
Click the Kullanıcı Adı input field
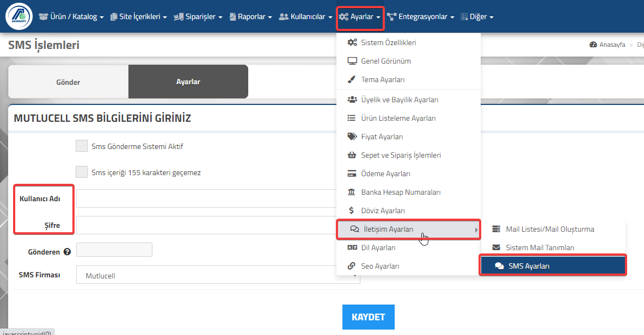click(x=206, y=198)
